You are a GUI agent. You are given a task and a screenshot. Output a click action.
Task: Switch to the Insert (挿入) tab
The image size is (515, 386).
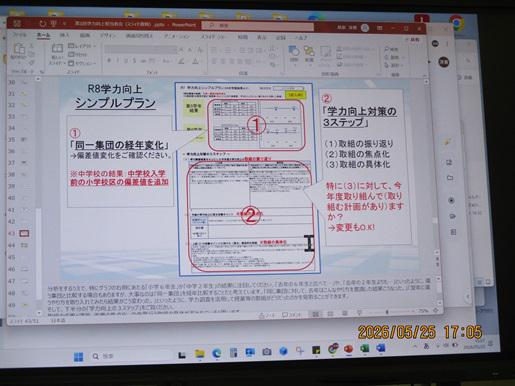pos(64,35)
